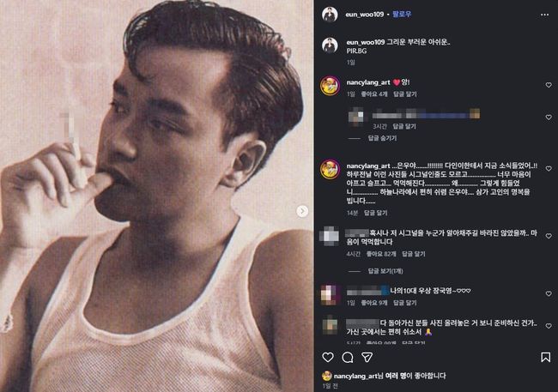Save the post with the bookmark icon
Image resolution: width=558 pixels, height=392 pixels.
coord(545,357)
